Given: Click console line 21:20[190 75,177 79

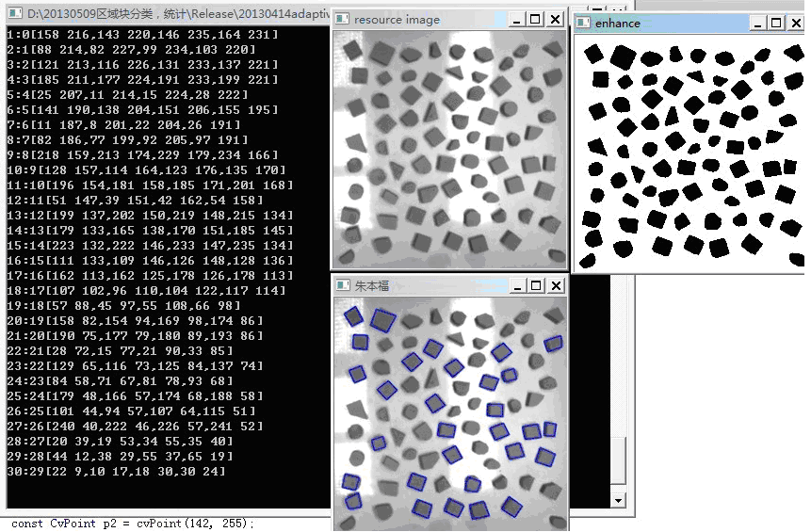Looking at the screenshot, I should pos(135,335).
